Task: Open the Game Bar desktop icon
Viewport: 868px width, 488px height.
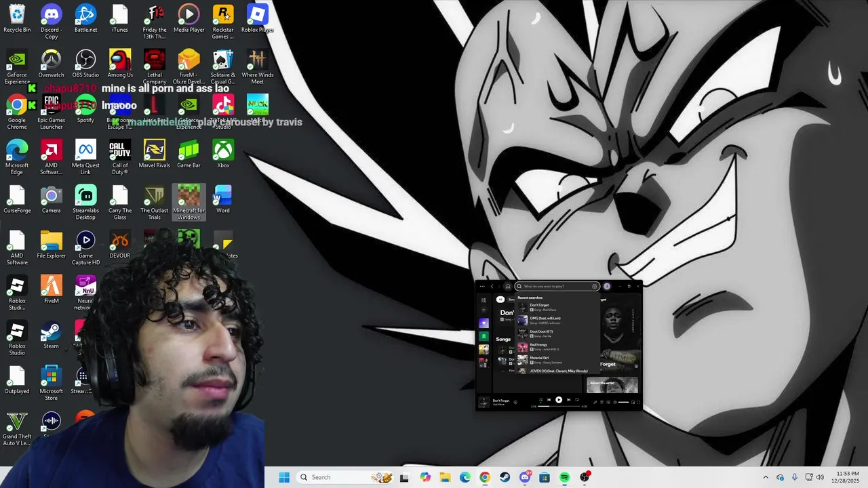Action: (189, 155)
